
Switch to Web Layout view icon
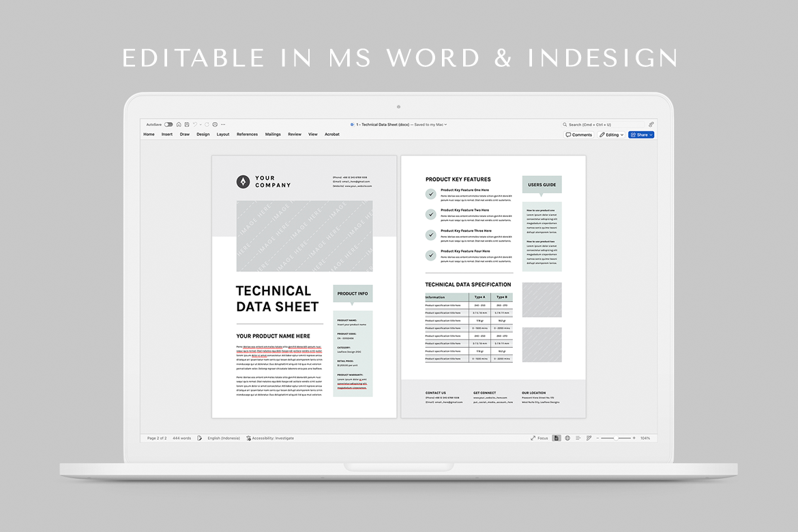point(567,438)
